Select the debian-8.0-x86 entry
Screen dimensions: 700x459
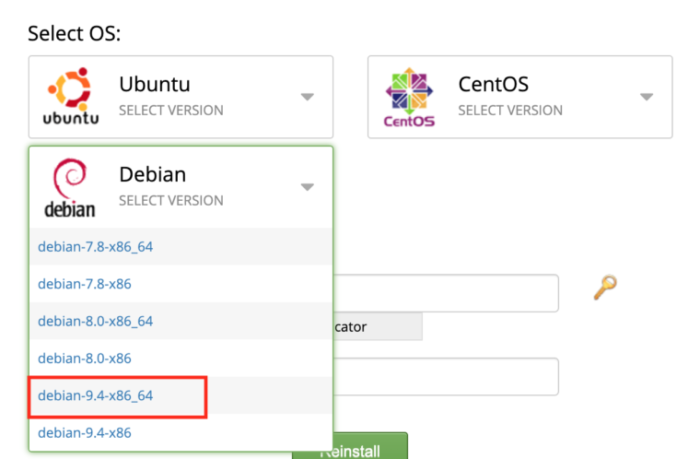pos(84,358)
